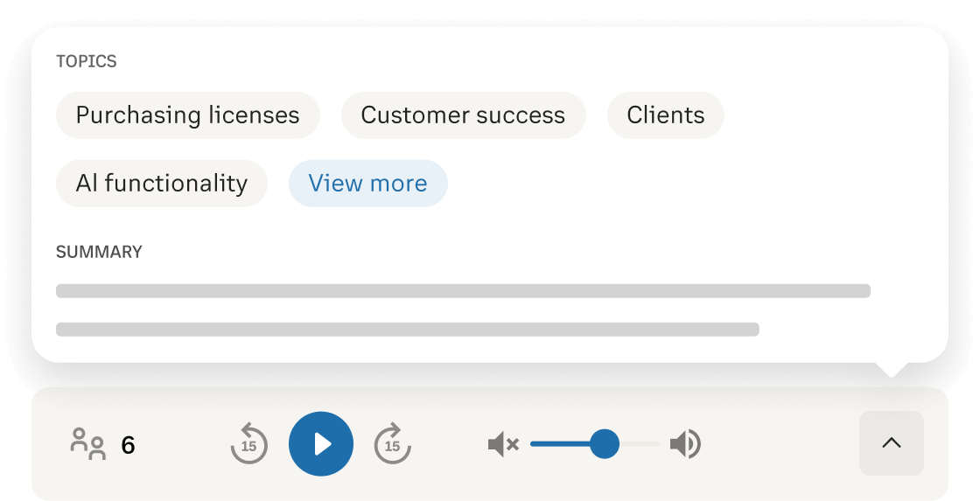
Task: Click the TOPICS section heading
Action: (x=86, y=61)
